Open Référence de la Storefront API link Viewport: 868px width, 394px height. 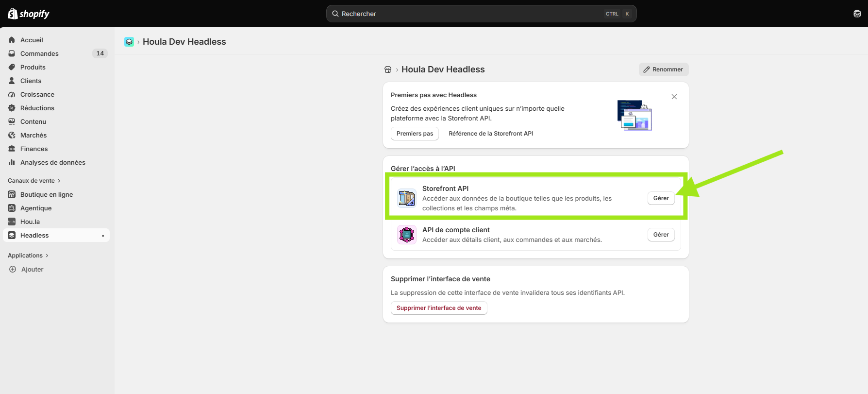click(x=491, y=134)
